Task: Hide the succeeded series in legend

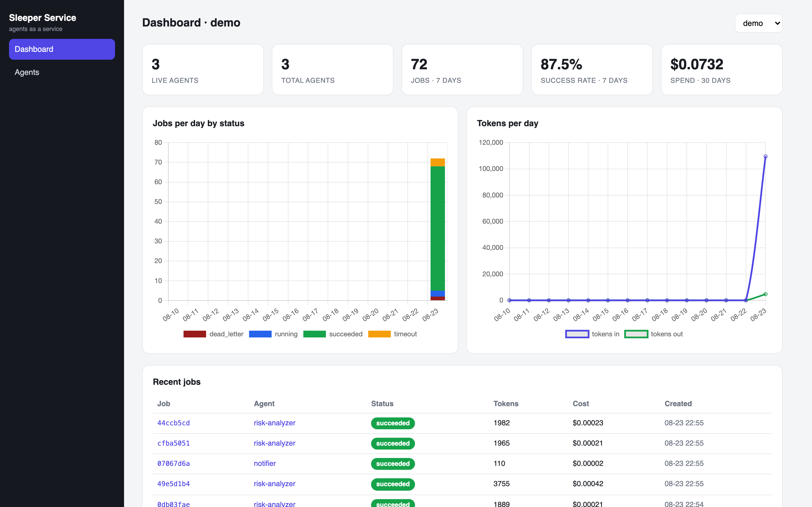Action: click(314, 334)
